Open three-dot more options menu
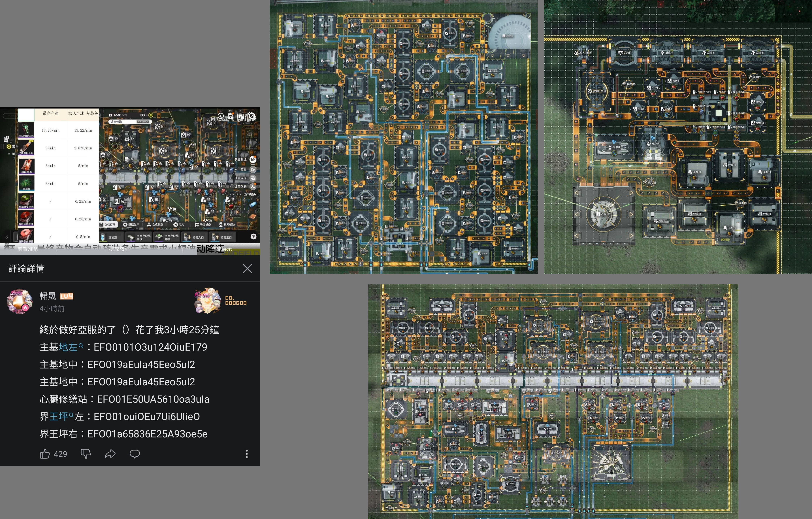The height and width of the screenshot is (519, 812). (247, 454)
